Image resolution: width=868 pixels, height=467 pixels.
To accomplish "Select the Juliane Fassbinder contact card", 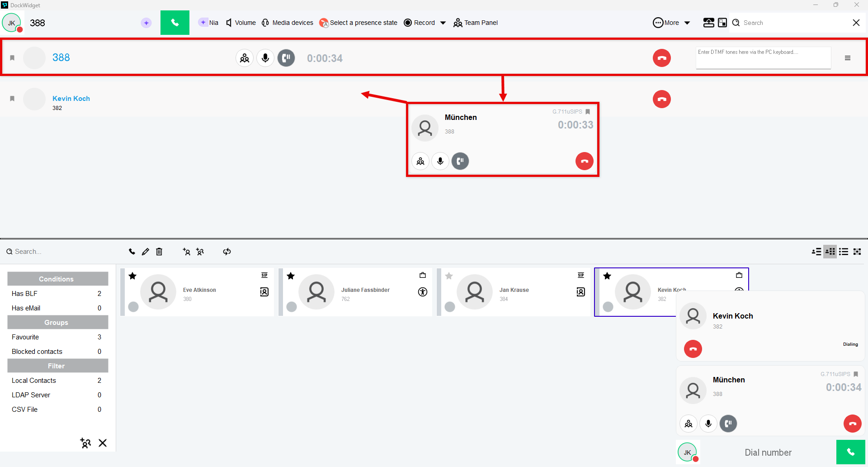I will pyautogui.click(x=355, y=292).
